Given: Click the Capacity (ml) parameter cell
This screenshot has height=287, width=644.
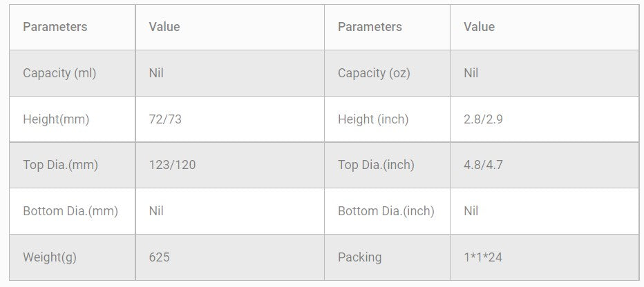Looking at the screenshot, I should click(59, 73).
